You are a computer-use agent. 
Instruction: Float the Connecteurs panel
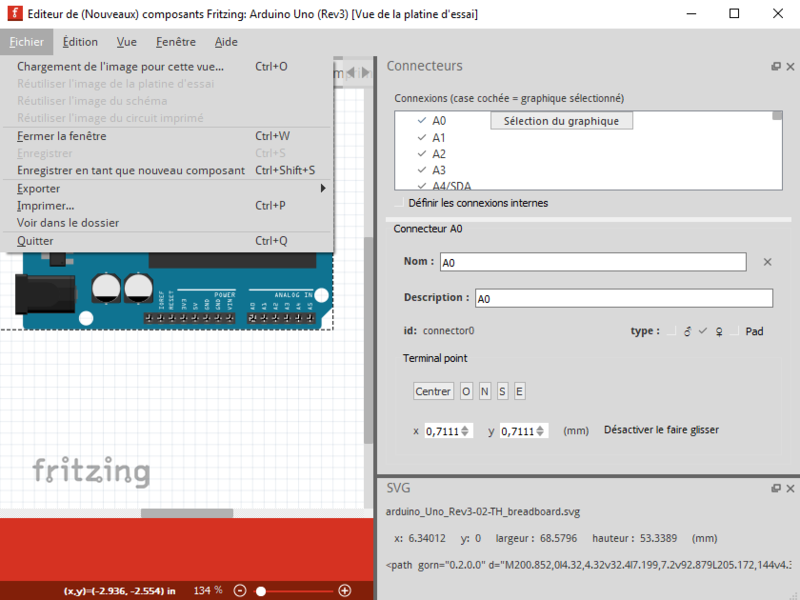click(776, 66)
